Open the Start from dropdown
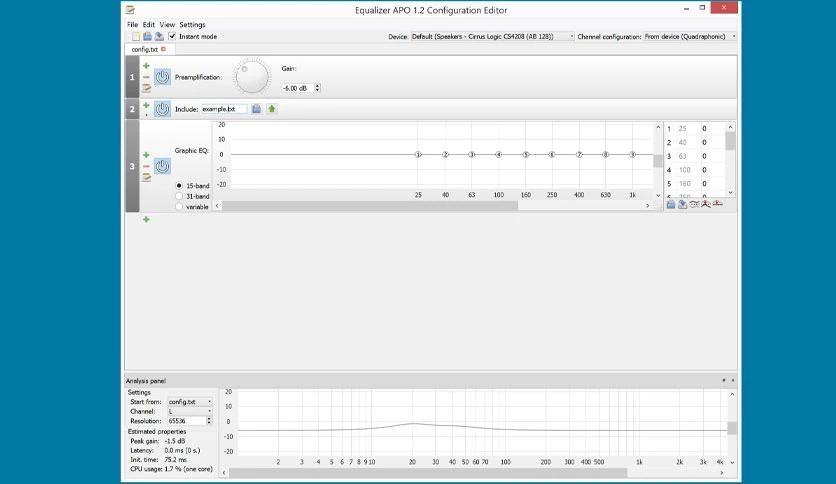 (190, 402)
